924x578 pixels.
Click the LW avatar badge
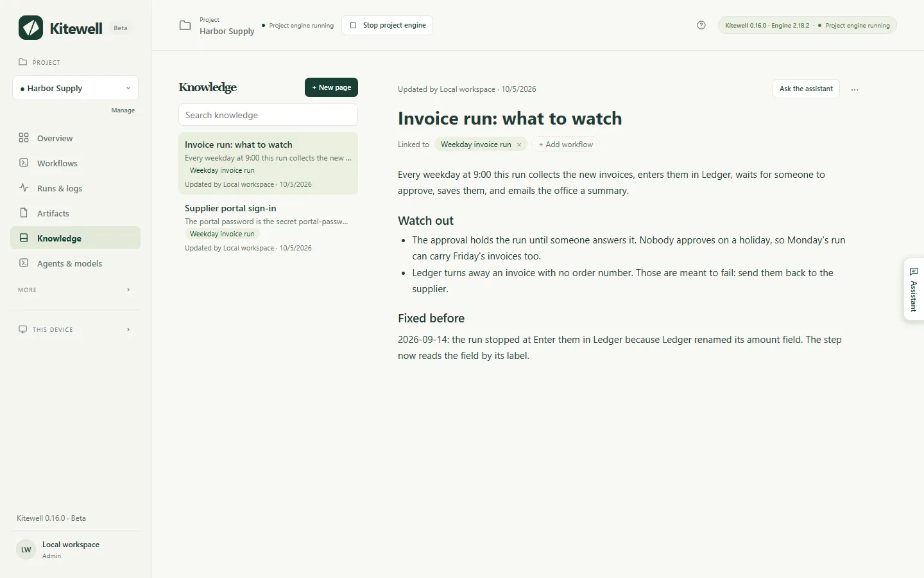[26, 550]
